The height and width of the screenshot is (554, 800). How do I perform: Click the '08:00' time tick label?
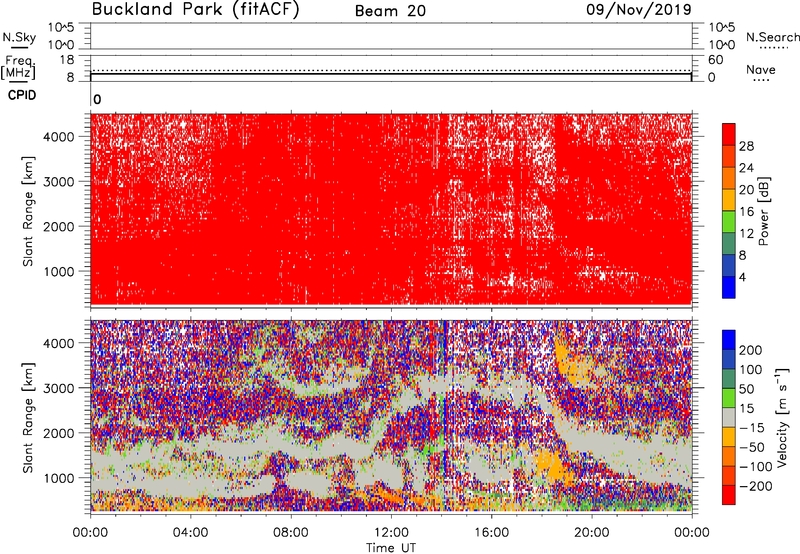click(x=291, y=533)
